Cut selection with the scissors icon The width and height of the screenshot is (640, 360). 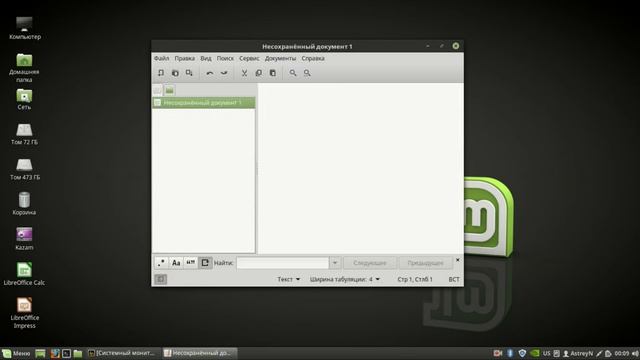point(244,73)
